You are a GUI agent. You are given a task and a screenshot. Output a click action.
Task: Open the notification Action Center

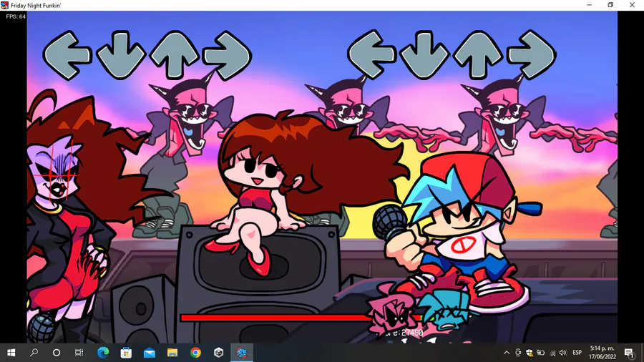click(629, 353)
